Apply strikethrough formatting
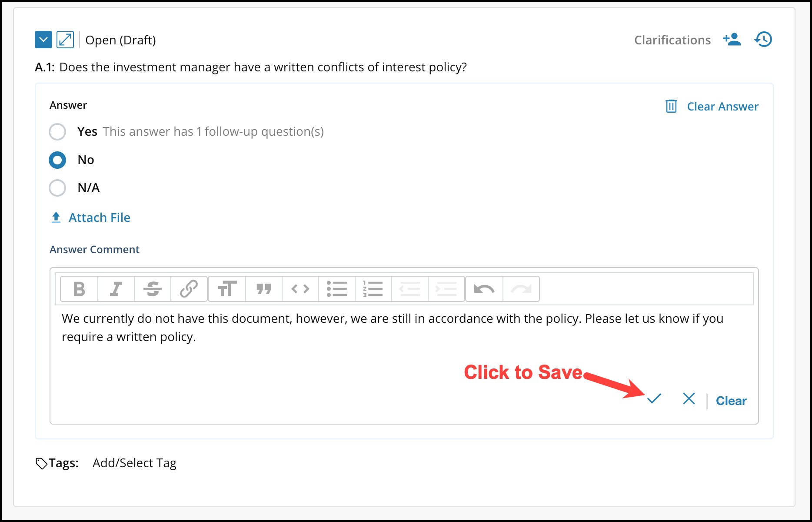This screenshot has height=522, width=812. (153, 289)
